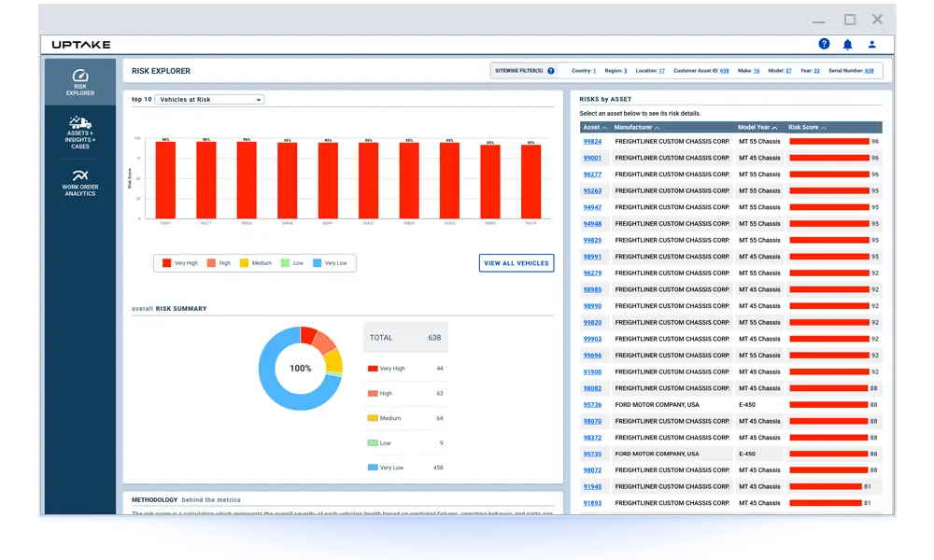The width and height of the screenshot is (934, 560).
Task: Open asset 94948 link
Action: 592,224
